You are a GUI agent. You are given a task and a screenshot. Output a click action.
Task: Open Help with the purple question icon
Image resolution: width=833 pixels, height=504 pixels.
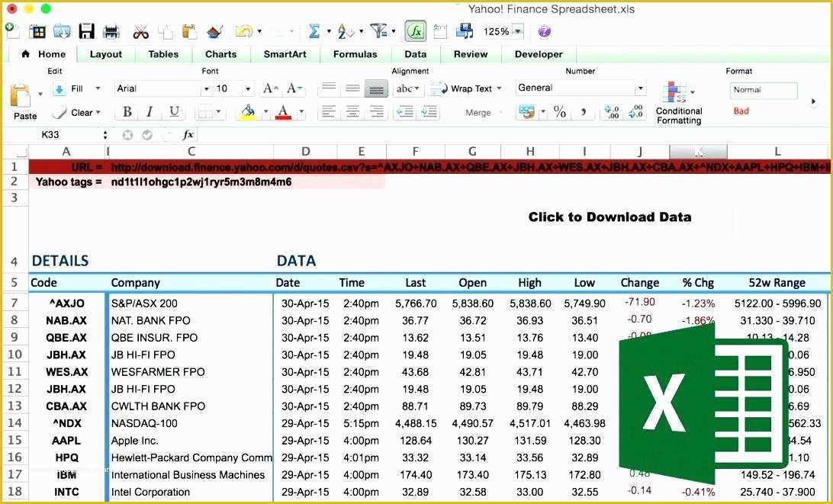click(x=545, y=32)
